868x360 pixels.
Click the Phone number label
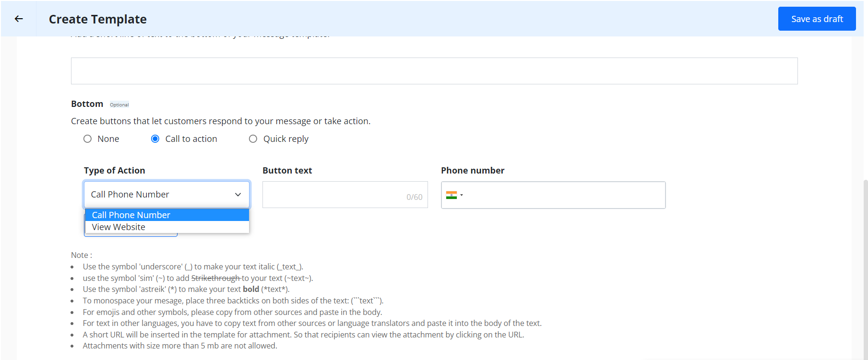click(x=473, y=171)
